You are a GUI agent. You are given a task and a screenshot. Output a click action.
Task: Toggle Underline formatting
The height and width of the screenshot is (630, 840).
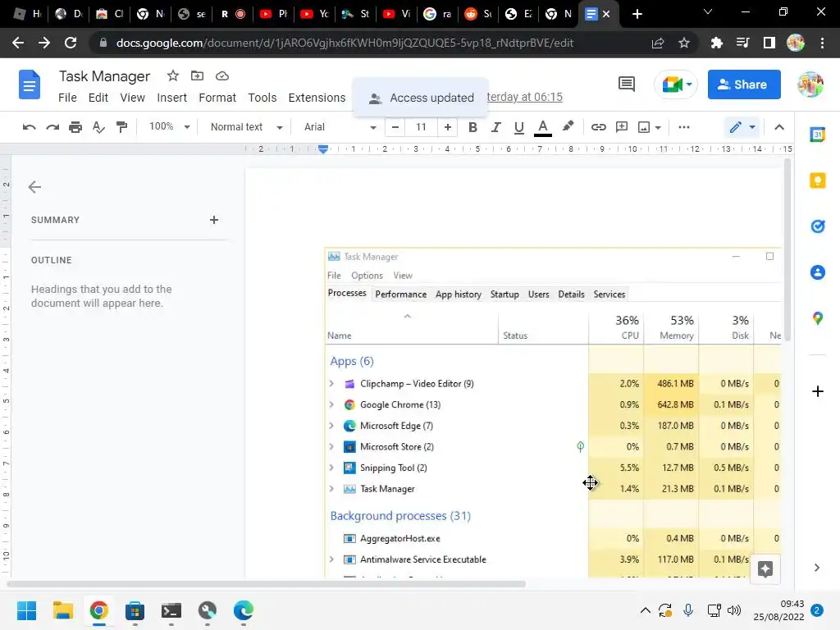click(518, 127)
